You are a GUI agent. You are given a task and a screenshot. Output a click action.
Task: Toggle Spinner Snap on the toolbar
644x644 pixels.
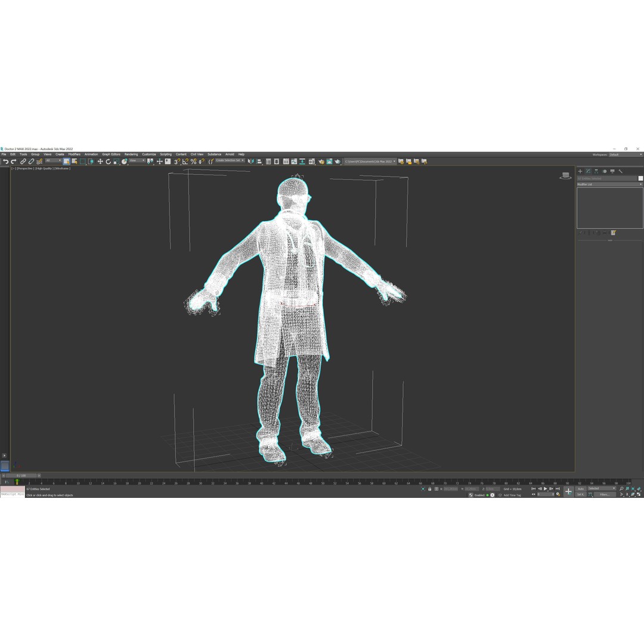point(202,162)
